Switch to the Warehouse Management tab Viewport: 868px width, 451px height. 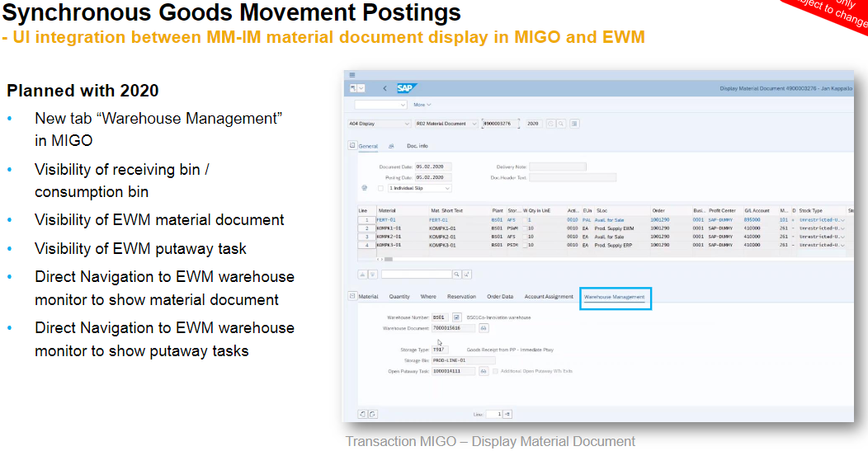point(615,297)
